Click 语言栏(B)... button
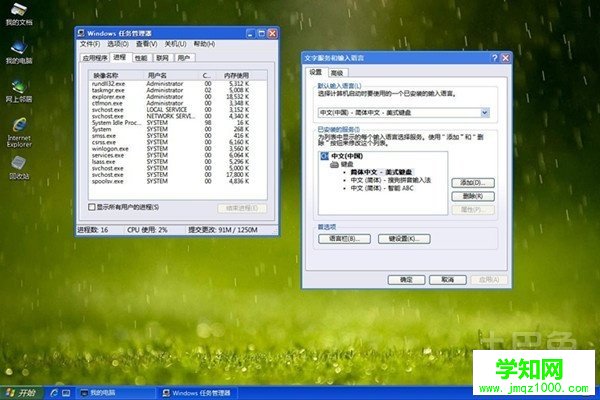Screen dimensions: 600x400 344,239
